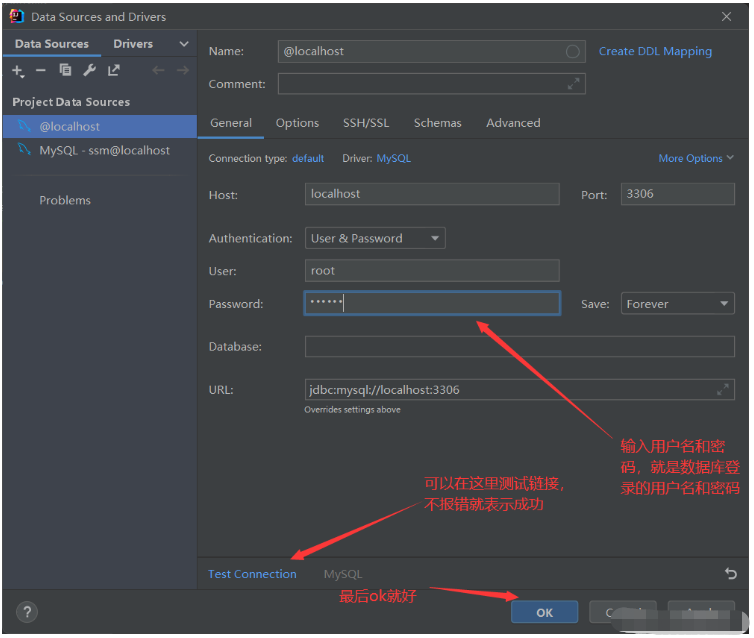Click the remove data source minus icon
This screenshot has width=754, height=638.
41,71
